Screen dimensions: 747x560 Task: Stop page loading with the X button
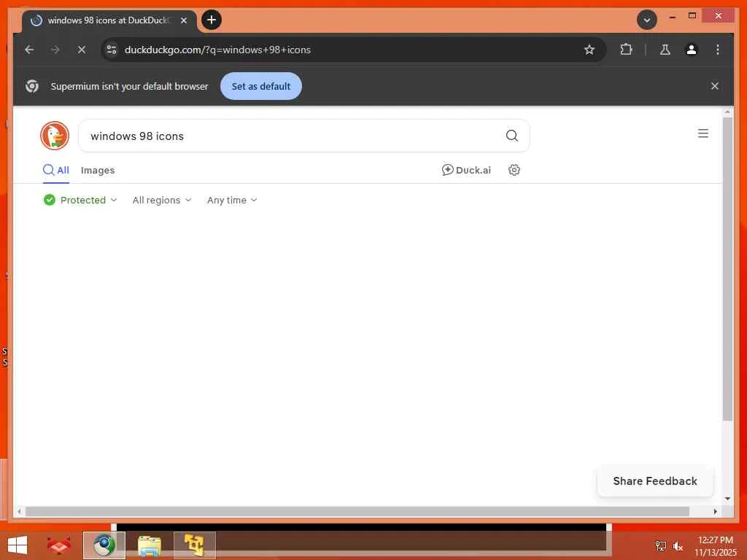coord(82,50)
